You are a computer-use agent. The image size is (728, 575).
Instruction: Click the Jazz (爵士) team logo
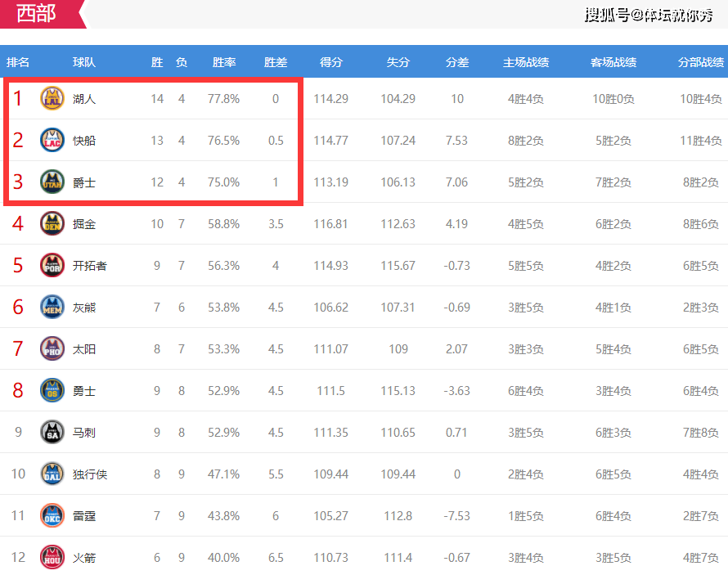tap(52, 182)
